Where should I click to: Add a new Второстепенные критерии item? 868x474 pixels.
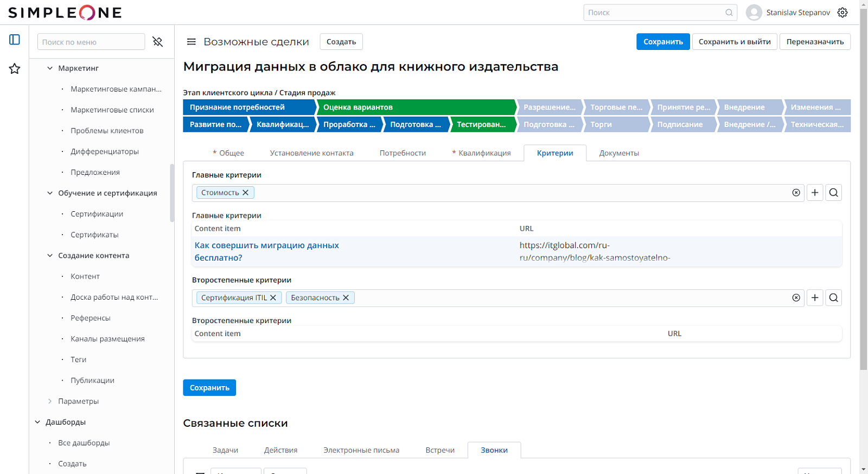[815, 298]
